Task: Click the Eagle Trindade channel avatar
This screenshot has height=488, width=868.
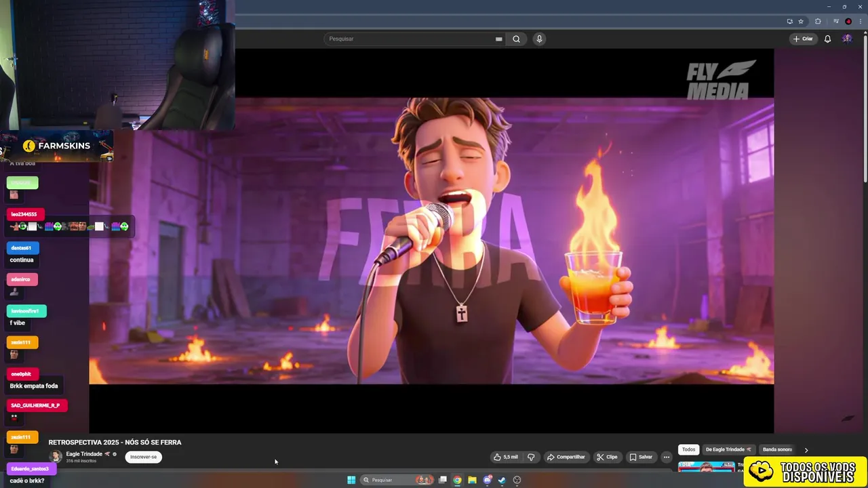Action: coord(56,457)
